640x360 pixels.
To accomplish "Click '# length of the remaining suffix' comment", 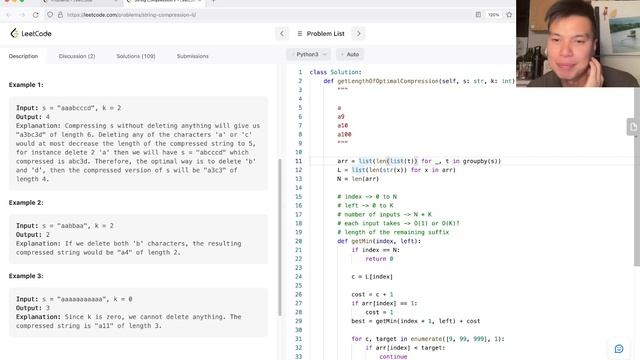I will point(393,232).
